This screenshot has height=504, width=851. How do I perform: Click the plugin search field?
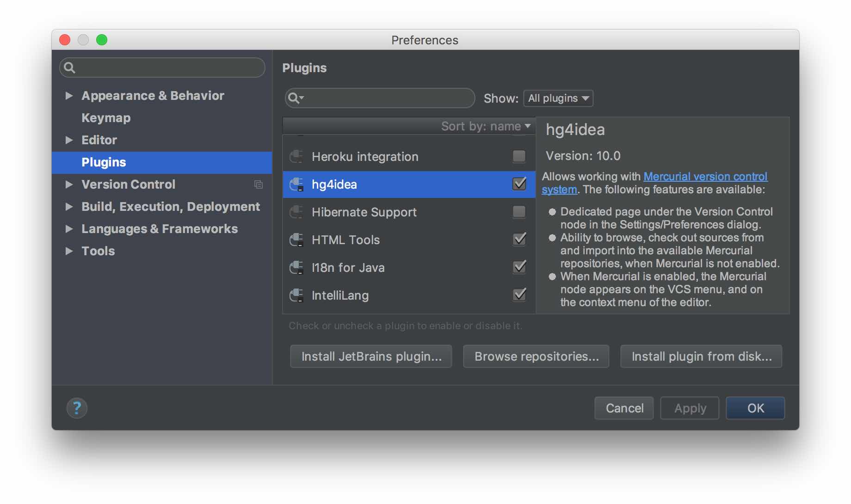click(x=386, y=98)
